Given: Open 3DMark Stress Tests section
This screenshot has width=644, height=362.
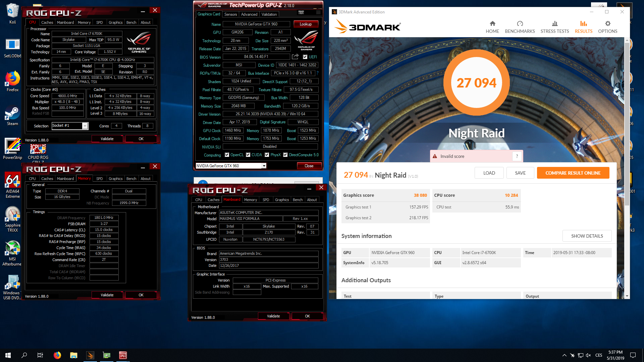Looking at the screenshot, I should [x=555, y=27].
